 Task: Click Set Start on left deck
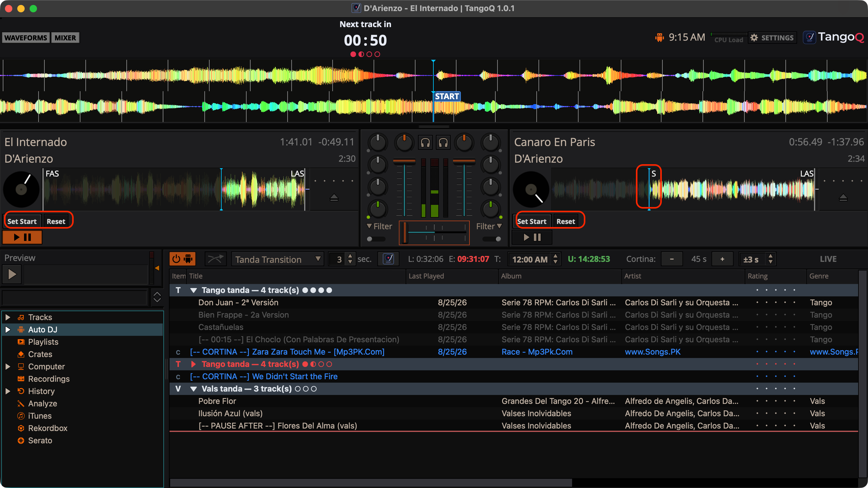pyautogui.click(x=22, y=221)
